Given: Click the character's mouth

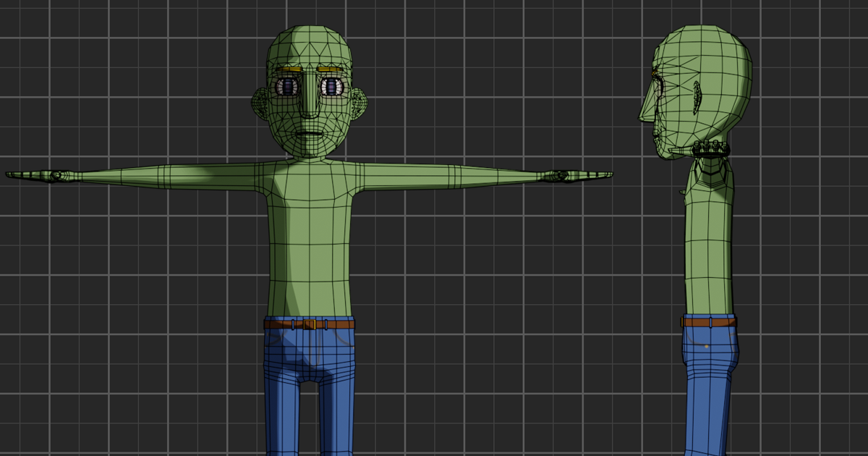Looking at the screenshot, I should [310, 134].
